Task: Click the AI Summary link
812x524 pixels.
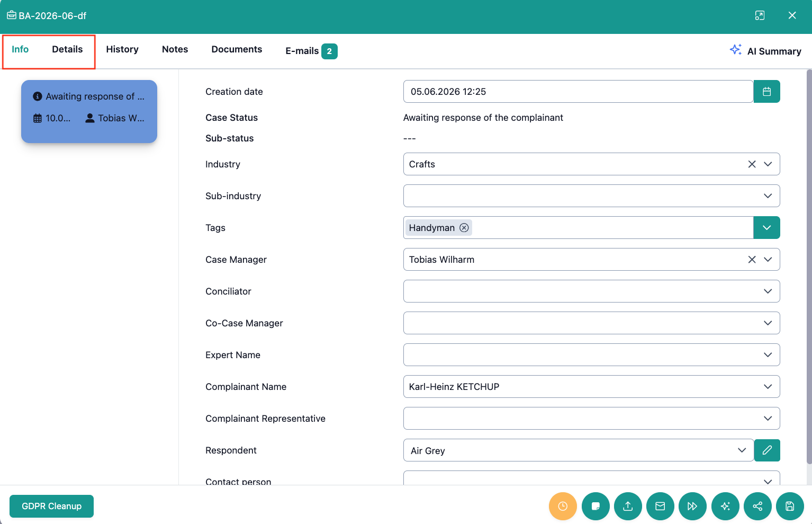Action: [x=774, y=51]
